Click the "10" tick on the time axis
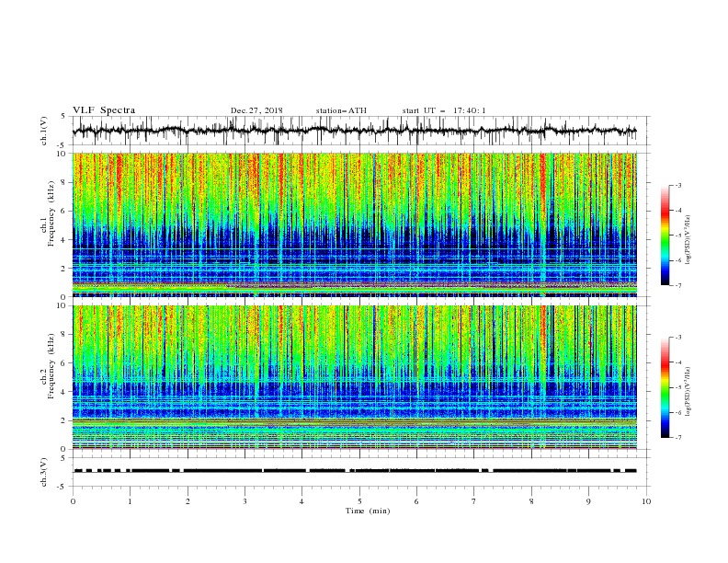This screenshot has height=563, width=728. coord(646,501)
